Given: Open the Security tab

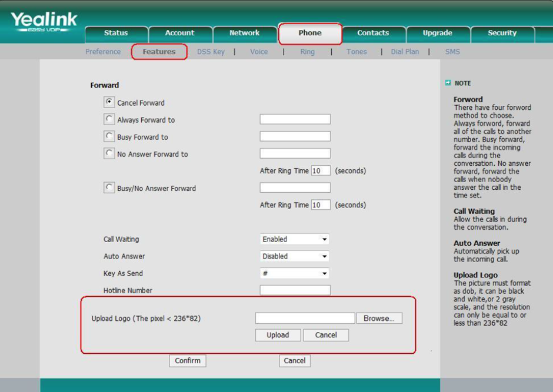Looking at the screenshot, I should click(x=502, y=34).
